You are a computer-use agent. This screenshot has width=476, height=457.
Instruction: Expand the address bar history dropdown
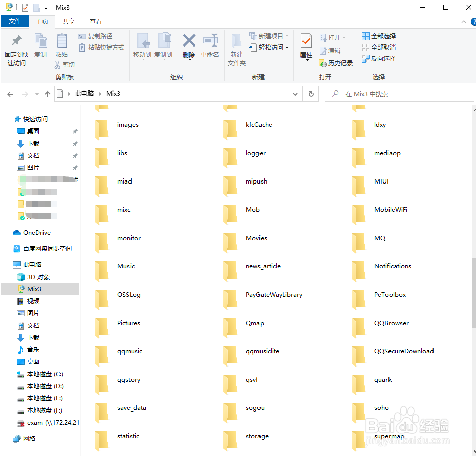click(x=295, y=94)
